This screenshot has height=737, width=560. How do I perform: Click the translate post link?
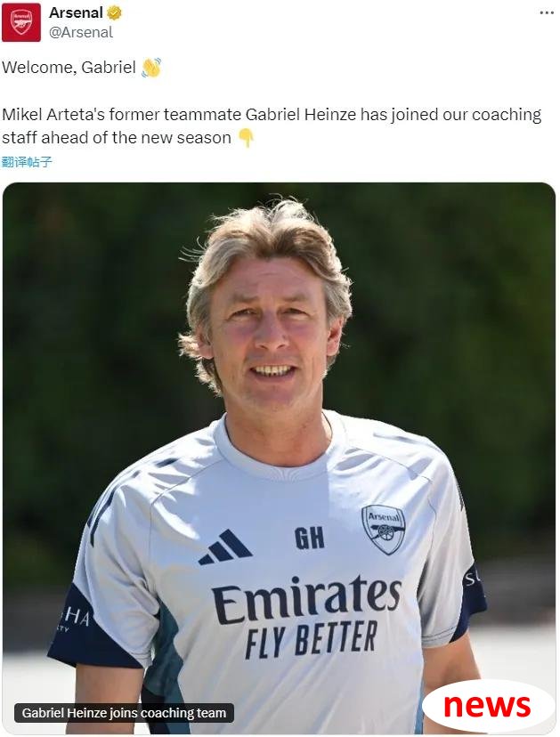click(27, 162)
